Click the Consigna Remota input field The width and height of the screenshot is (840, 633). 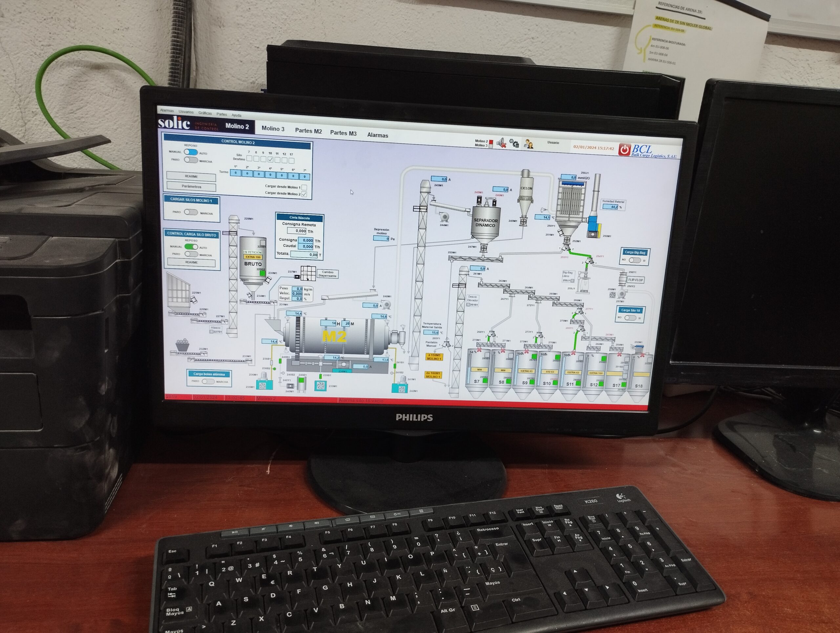click(x=297, y=230)
